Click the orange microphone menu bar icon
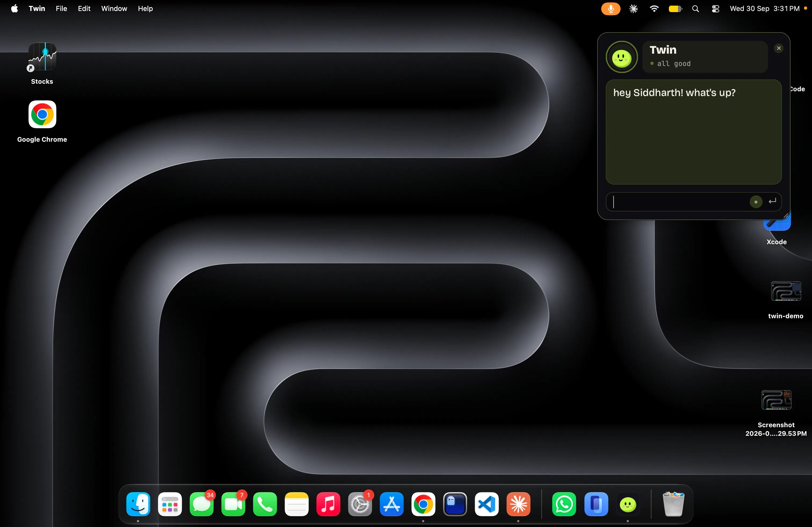This screenshot has width=812, height=527. (611, 9)
